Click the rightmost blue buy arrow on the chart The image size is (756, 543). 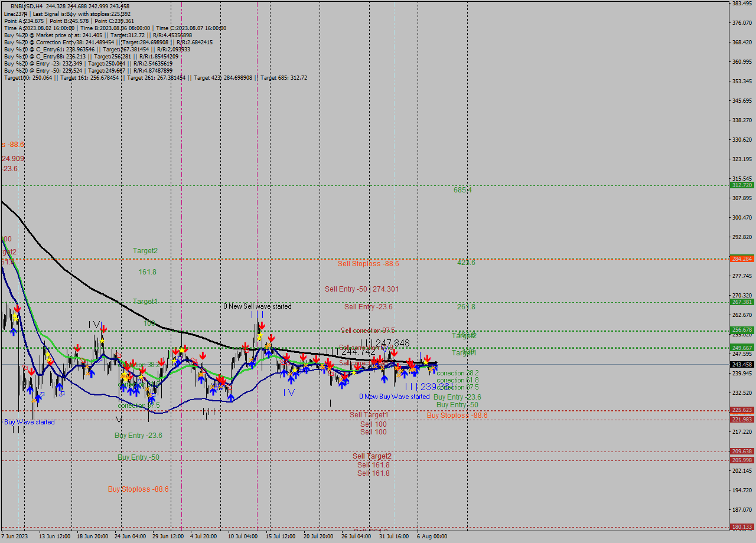(435, 371)
